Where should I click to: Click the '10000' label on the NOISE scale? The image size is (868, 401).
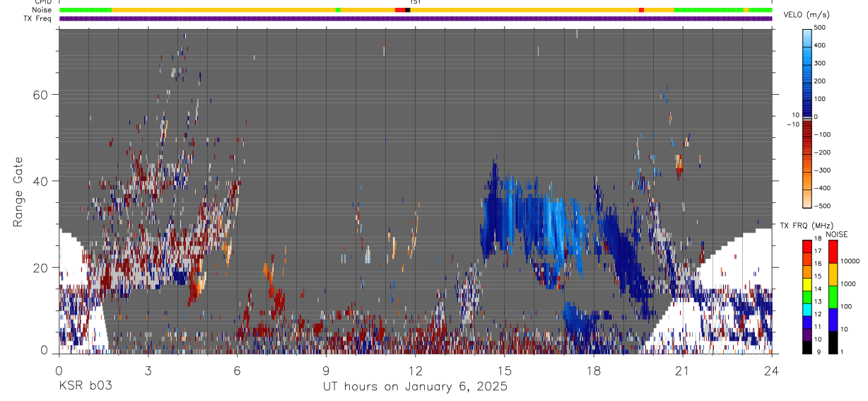[850, 262]
